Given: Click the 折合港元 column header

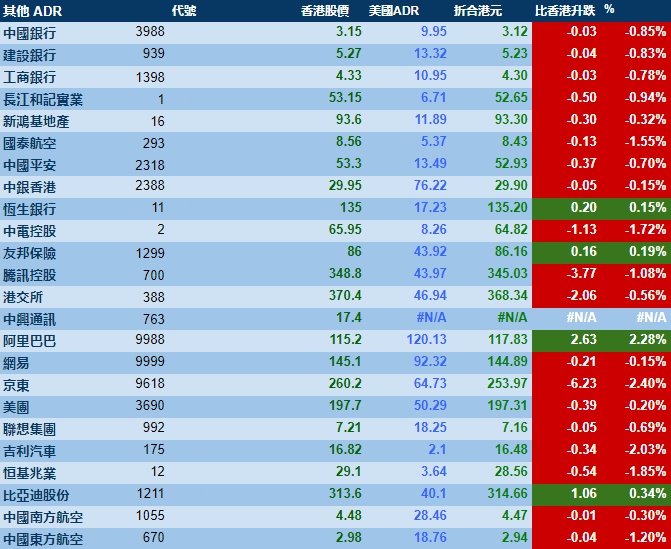Looking at the screenshot, I should point(478,11).
